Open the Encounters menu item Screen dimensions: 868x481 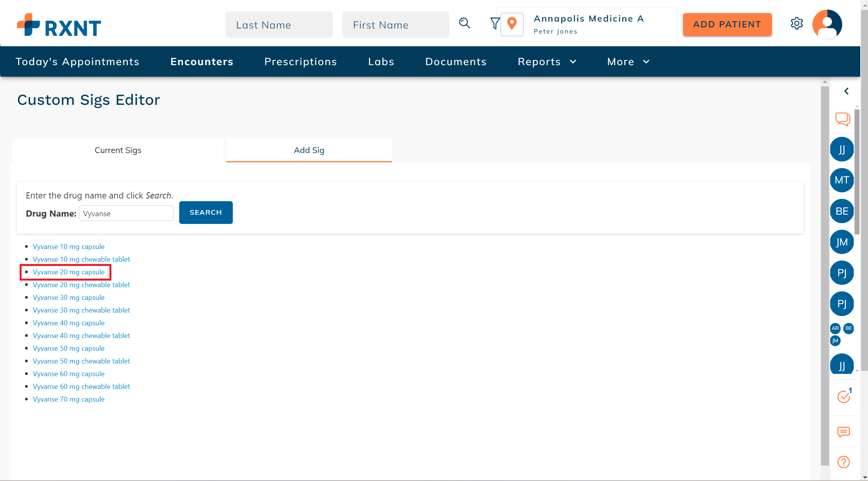tap(202, 62)
